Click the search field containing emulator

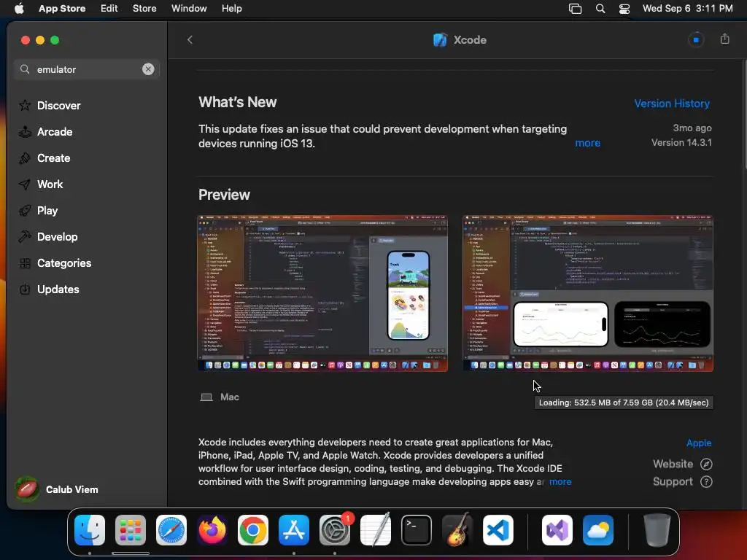[86, 69]
